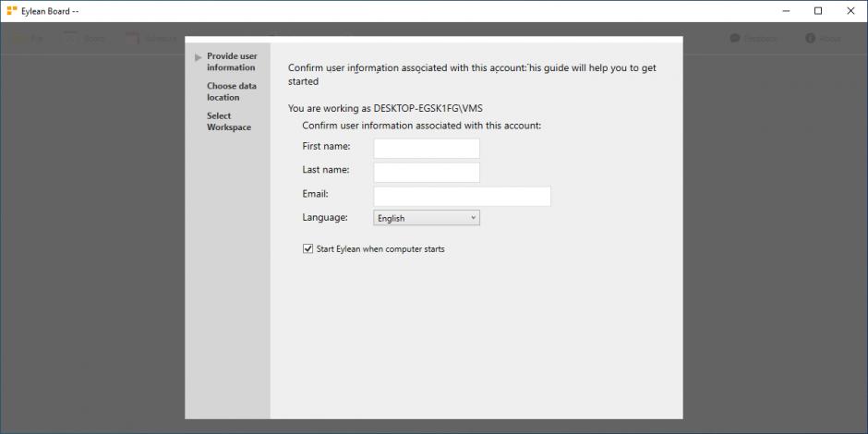Maximize the Eylean Board window
Viewport: 868px width, 434px height.
(818, 11)
